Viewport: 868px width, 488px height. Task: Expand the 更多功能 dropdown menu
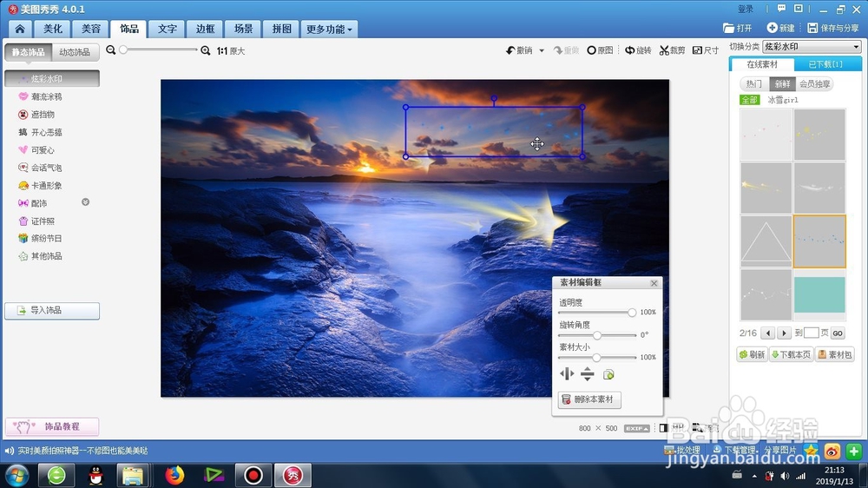point(329,29)
